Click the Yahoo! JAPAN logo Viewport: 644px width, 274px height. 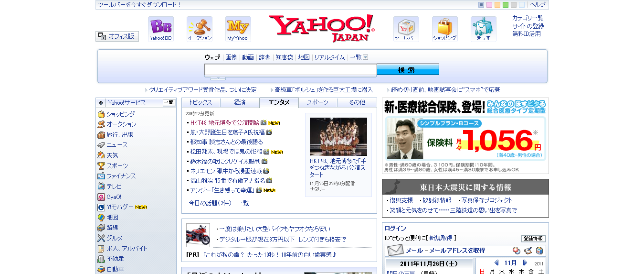click(322, 28)
